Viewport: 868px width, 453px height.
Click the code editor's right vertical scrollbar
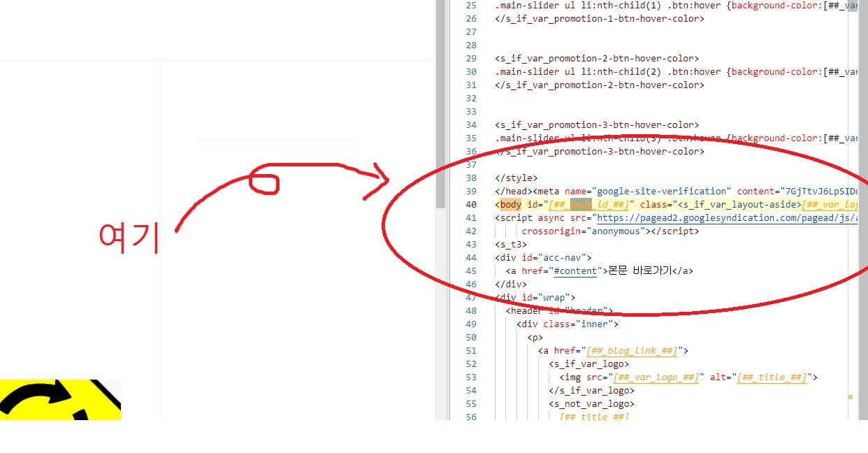(x=863, y=210)
